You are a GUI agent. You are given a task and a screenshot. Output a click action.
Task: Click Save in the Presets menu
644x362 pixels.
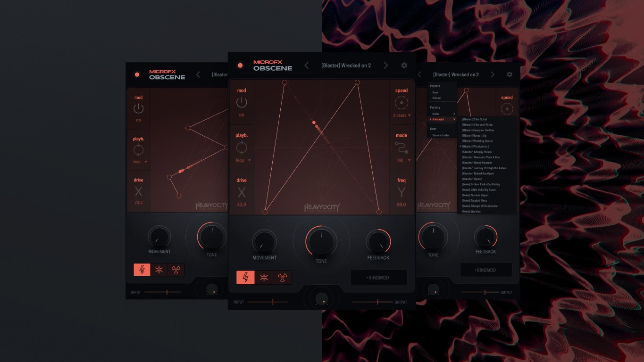click(x=435, y=92)
